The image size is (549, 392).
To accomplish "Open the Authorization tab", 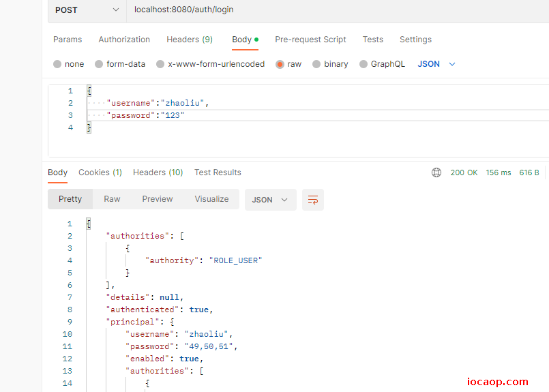I will pos(124,40).
